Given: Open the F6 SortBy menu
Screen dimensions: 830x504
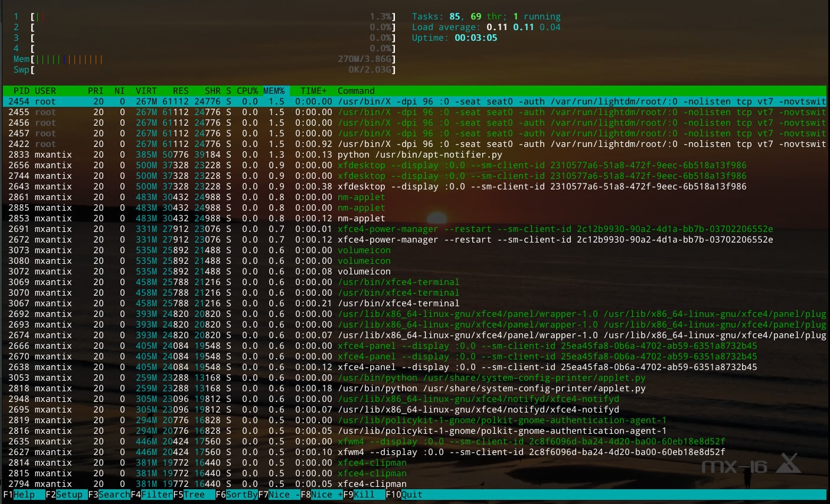Looking at the screenshot, I should click(x=237, y=495).
